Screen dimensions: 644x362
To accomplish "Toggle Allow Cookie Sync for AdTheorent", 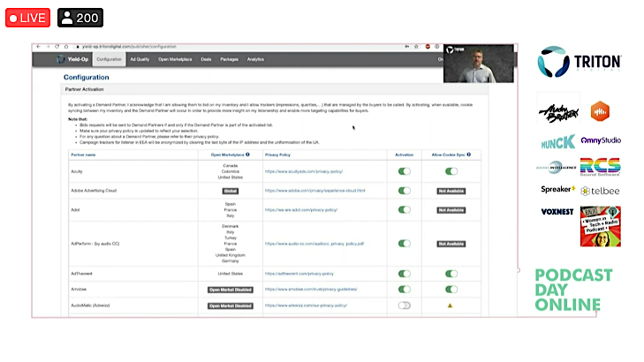I will pos(451,274).
